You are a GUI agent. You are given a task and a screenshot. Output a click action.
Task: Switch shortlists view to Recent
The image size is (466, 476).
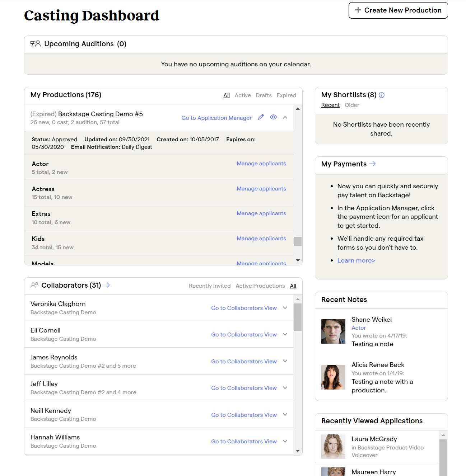[x=330, y=105]
